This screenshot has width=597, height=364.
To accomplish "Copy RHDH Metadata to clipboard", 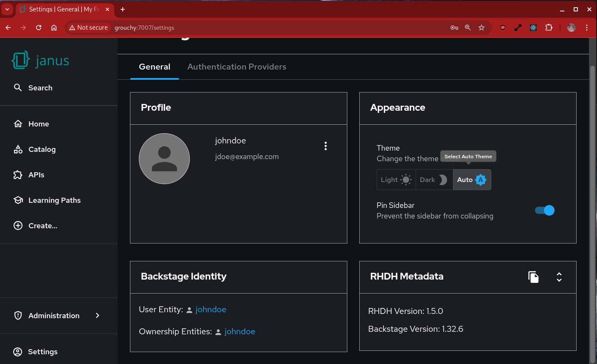I will click(x=533, y=277).
